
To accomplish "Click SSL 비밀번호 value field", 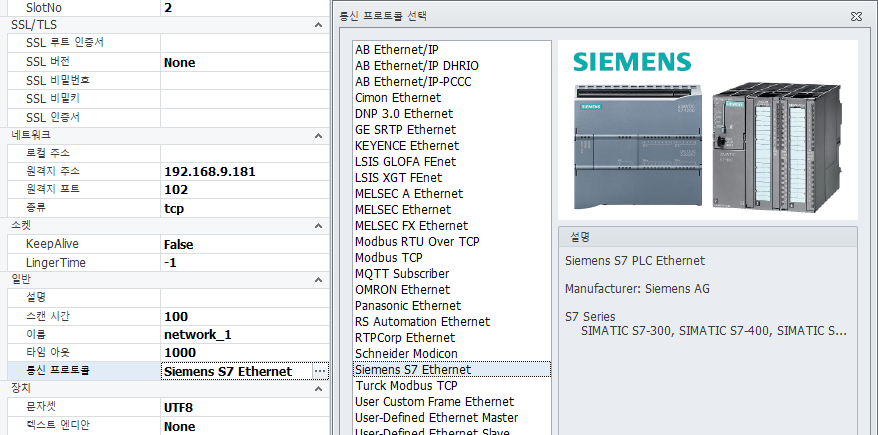I will [x=245, y=81].
